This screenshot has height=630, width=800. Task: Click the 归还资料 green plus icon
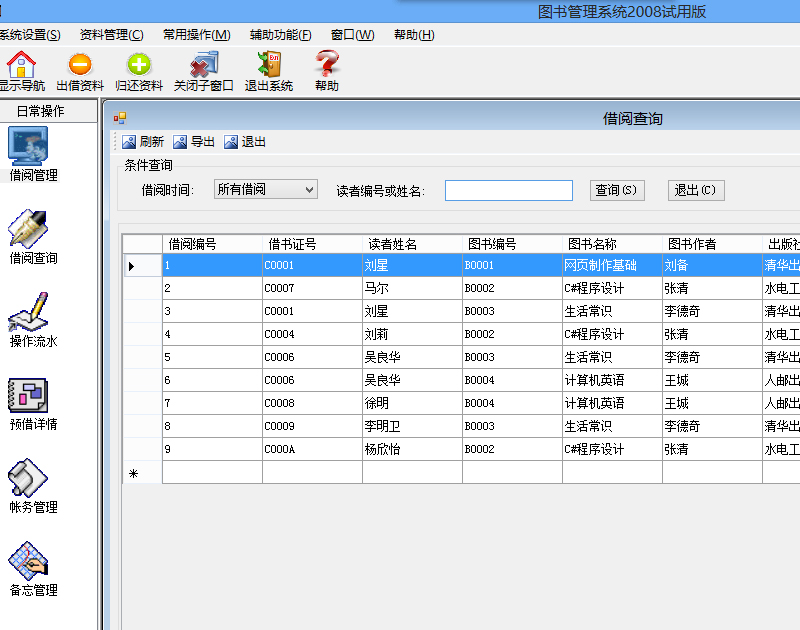(x=139, y=65)
